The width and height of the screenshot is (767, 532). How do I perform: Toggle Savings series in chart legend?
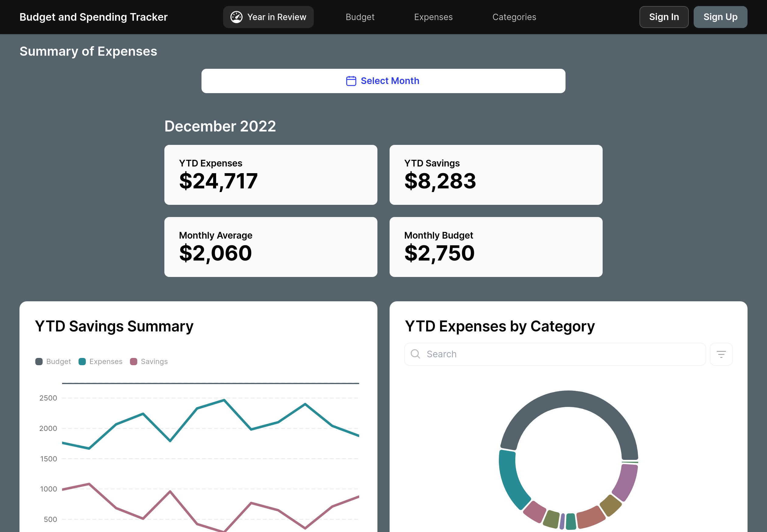click(149, 362)
